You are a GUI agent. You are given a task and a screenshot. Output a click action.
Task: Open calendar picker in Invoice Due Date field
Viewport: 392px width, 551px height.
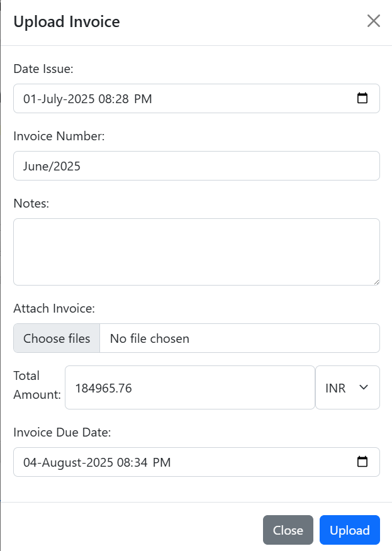[362, 462]
